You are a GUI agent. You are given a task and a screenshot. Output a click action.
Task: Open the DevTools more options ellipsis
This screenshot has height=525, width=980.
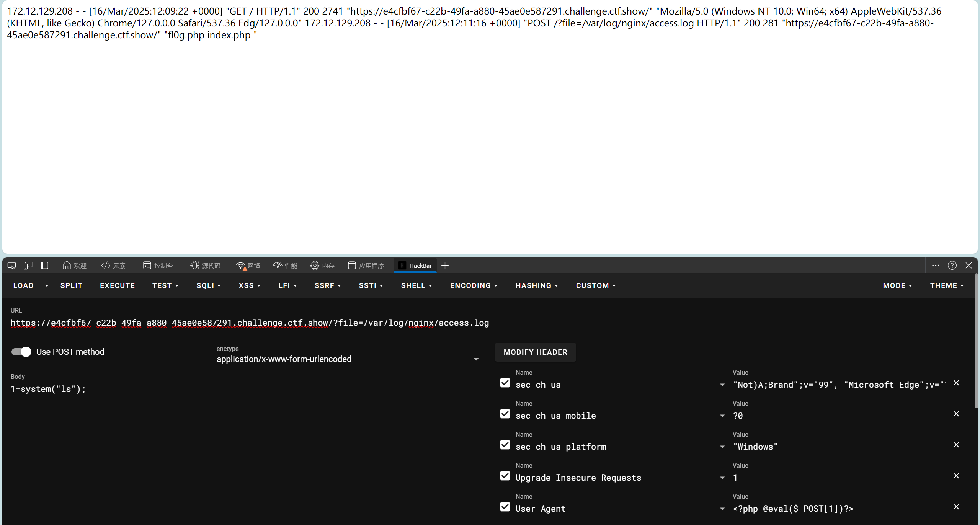click(936, 266)
